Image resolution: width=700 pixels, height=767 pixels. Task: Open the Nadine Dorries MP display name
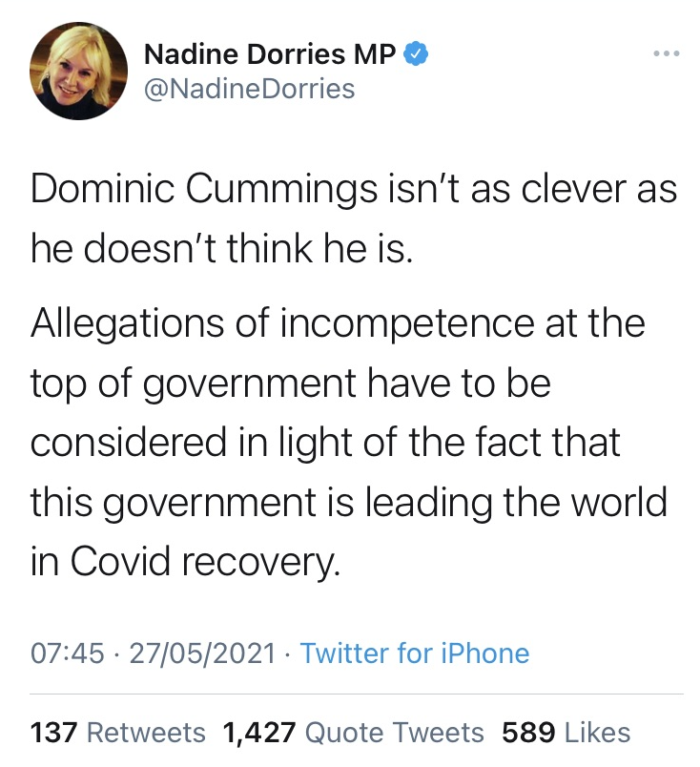[x=270, y=53]
